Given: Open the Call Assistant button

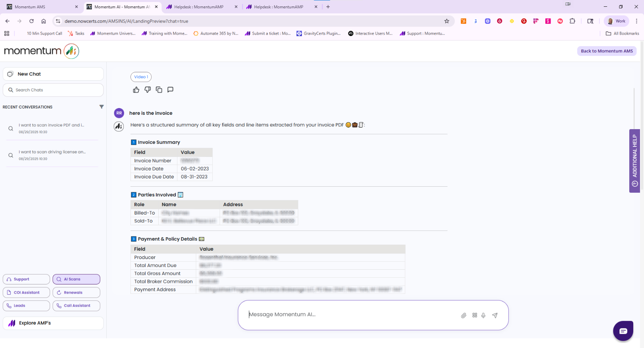Looking at the screenshot, I should [x=76, y=305].
